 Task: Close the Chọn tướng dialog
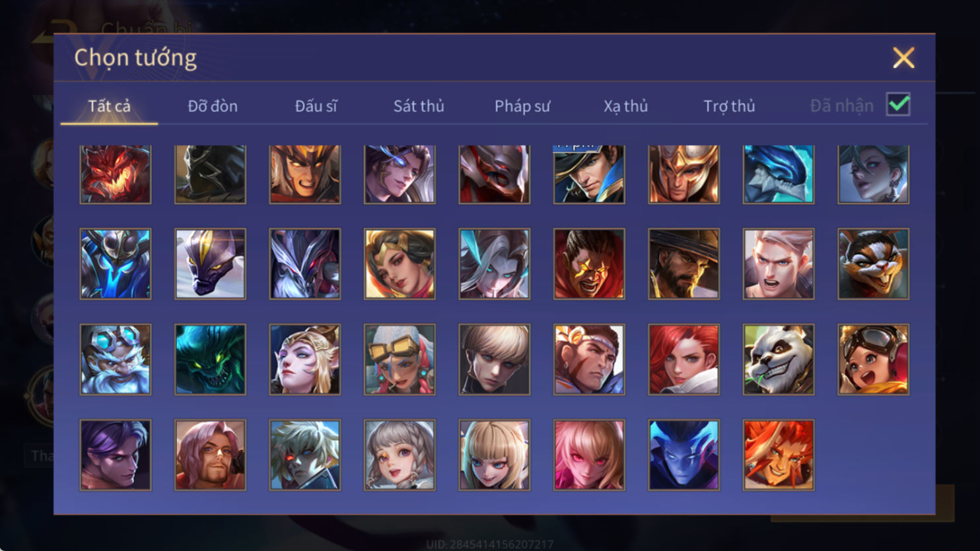click(x=903, y=58)
